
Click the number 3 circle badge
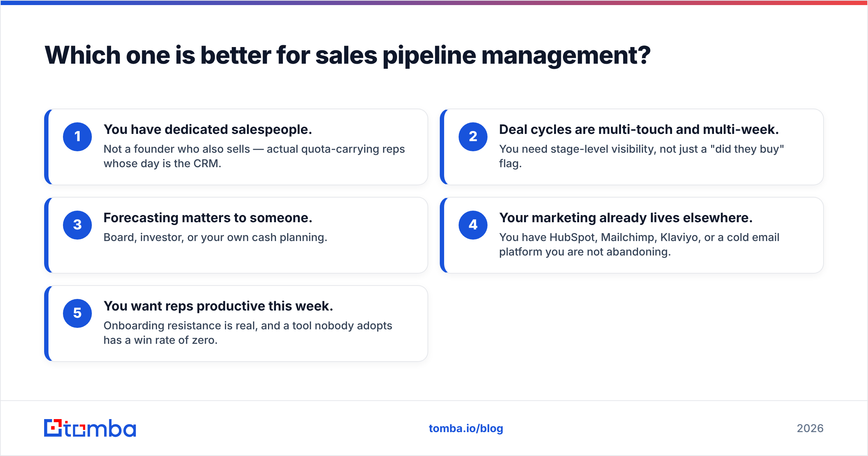click(x=77, y=225)
